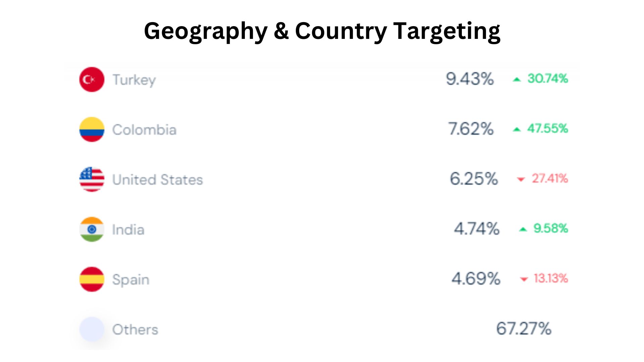644x362 pixels.
Task: Click the 9.58% increase value for India
Action: pos(551,228)
